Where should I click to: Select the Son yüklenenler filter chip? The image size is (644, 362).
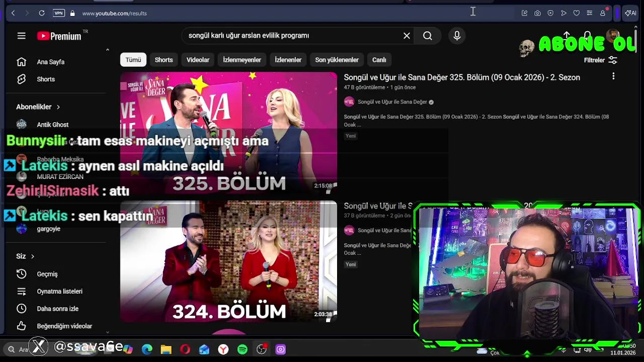337,60
